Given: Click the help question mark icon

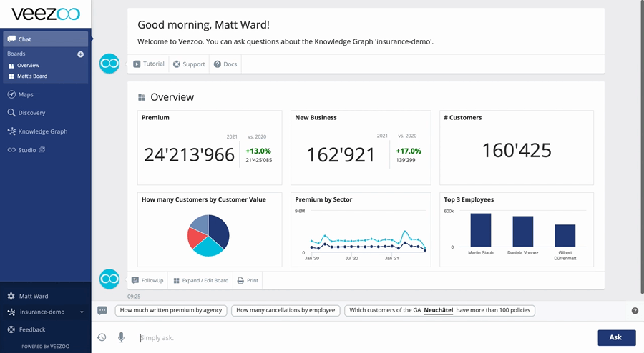Looking at the screenshot, I should coord(635,311).
